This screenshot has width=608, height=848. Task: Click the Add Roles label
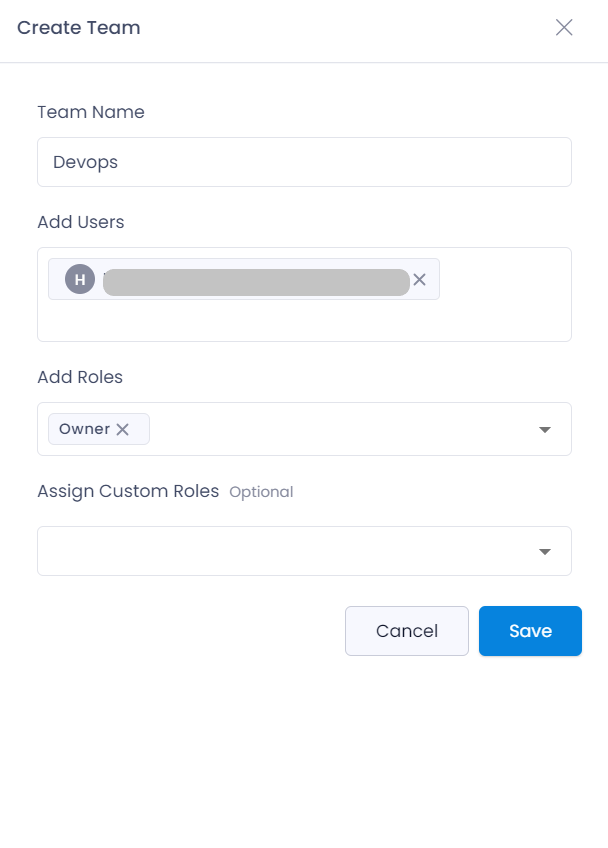coord(80,377)
